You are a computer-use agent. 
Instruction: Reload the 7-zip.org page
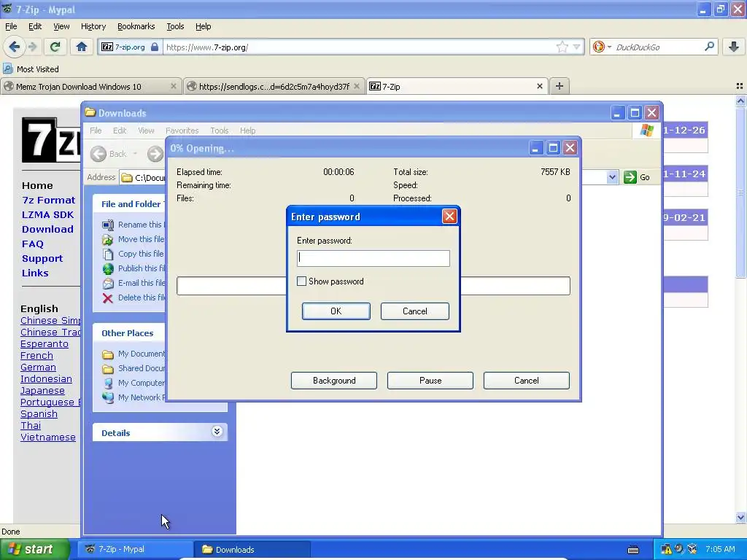coord(55,47)
